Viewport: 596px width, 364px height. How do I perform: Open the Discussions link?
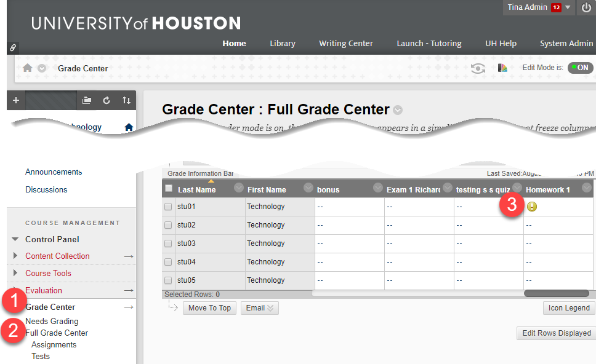coord(46,189)
